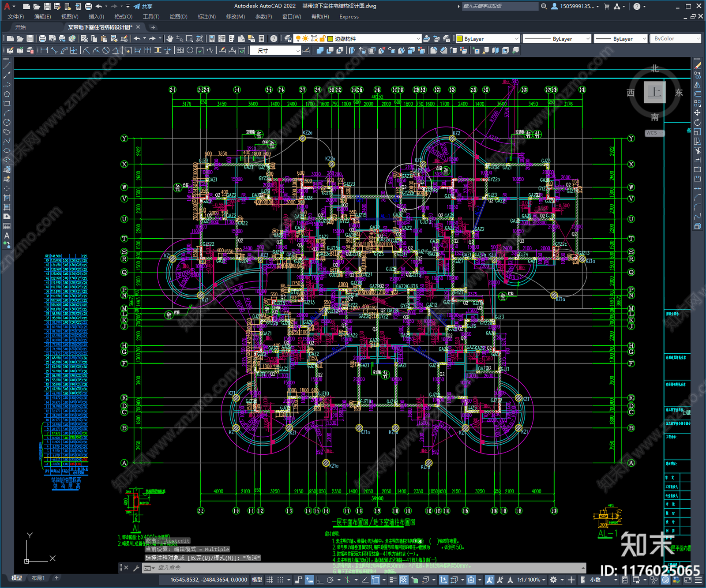Select the Diameter dimension tool

(106, 50)
